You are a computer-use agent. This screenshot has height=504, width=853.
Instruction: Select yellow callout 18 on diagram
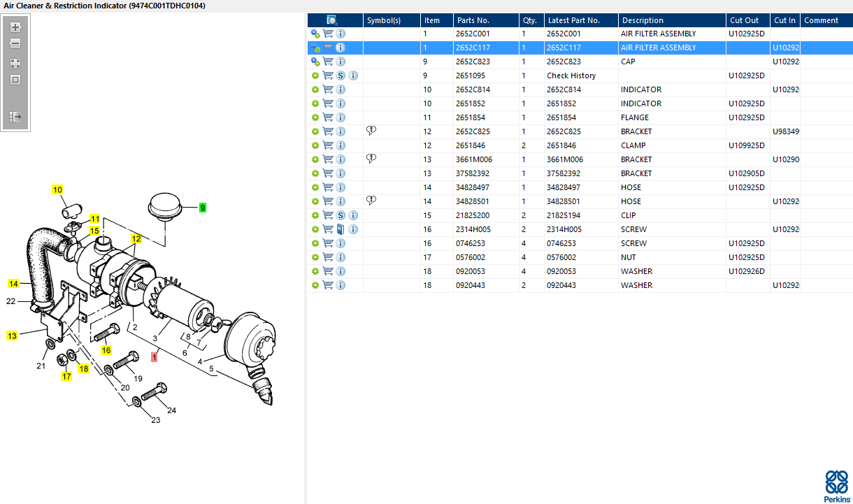(x=83, y=368)
